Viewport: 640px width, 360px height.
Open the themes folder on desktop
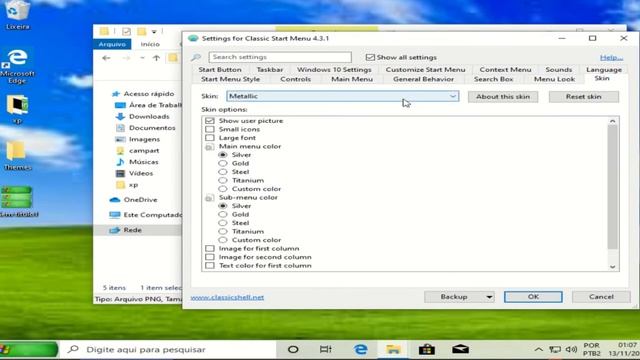[17, 155]
